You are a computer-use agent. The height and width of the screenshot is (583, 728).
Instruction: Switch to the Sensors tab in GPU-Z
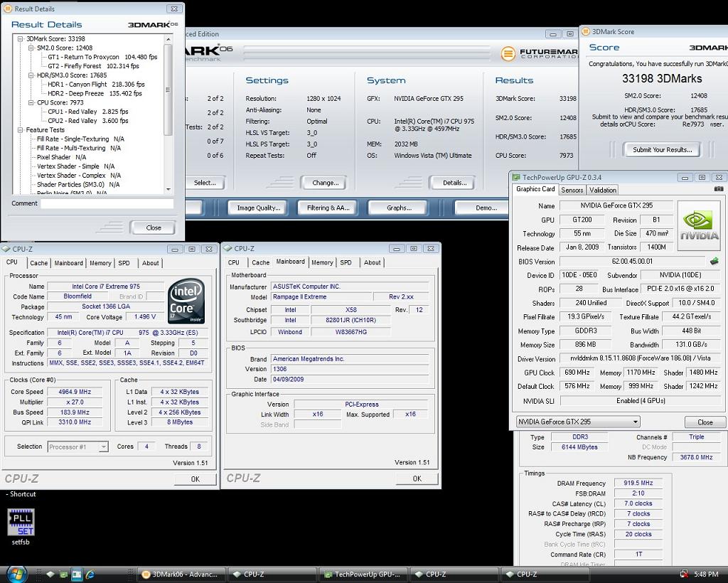(x=572, y=190)
